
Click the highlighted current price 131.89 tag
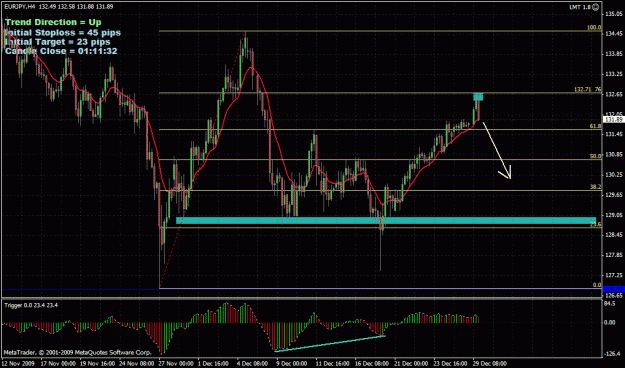[614, 120]
